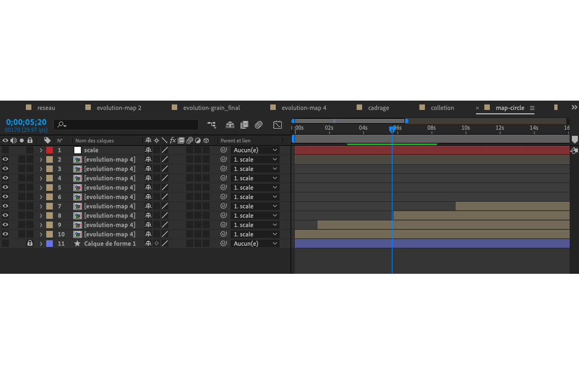
Task: Enable motion blur for all layers
Action: click(259, 125)
